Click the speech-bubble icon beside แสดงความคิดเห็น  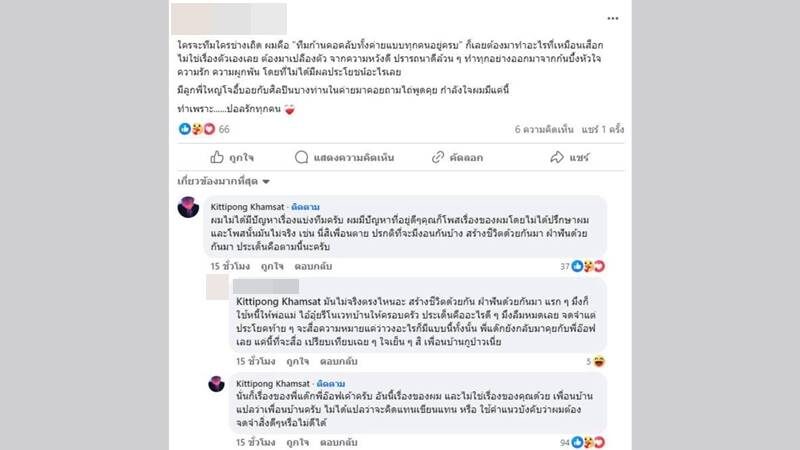pos(302,157)
